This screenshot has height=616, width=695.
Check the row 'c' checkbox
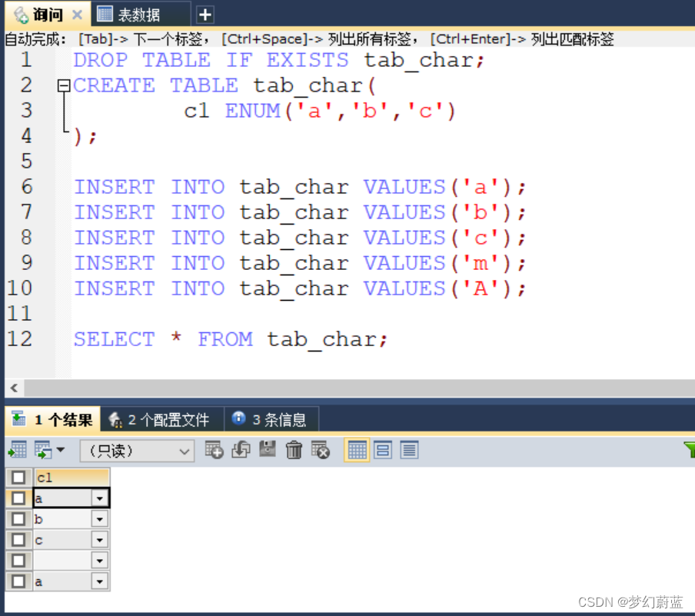pos(18,540)
